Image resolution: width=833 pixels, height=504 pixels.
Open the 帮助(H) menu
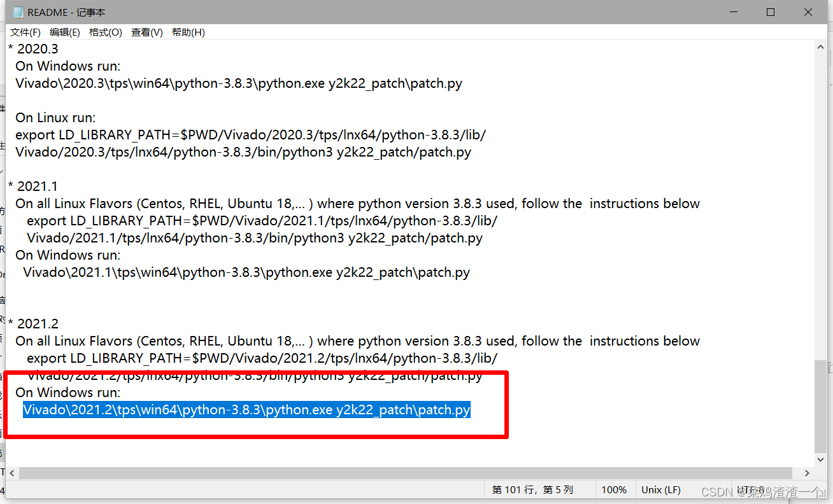pos(189,32)
